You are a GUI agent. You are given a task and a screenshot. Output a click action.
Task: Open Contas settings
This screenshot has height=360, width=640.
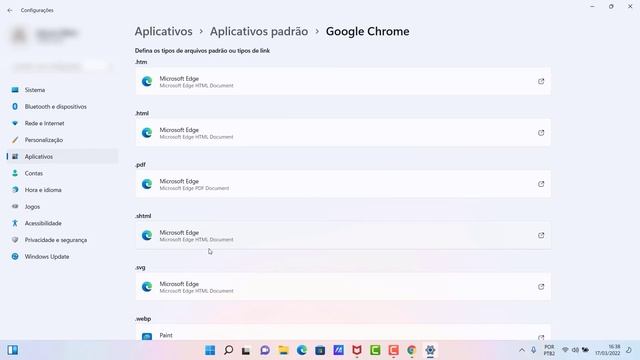62,173
